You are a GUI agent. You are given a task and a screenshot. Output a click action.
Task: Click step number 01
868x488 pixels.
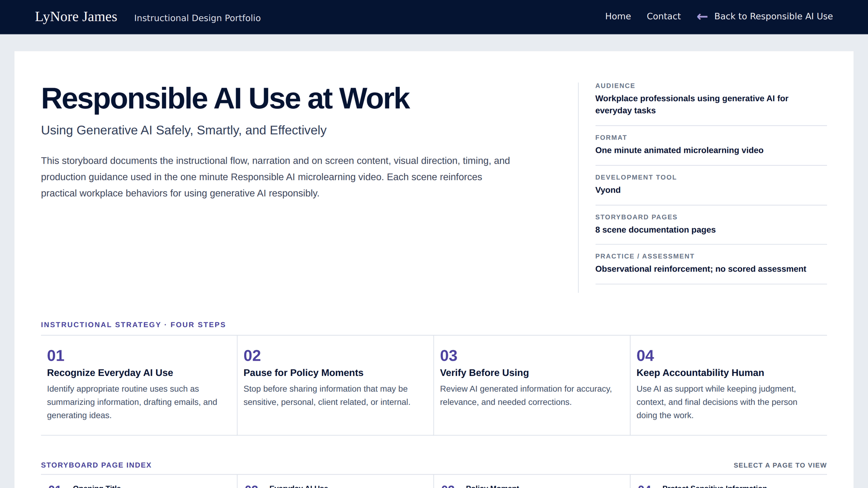[56, 356]
